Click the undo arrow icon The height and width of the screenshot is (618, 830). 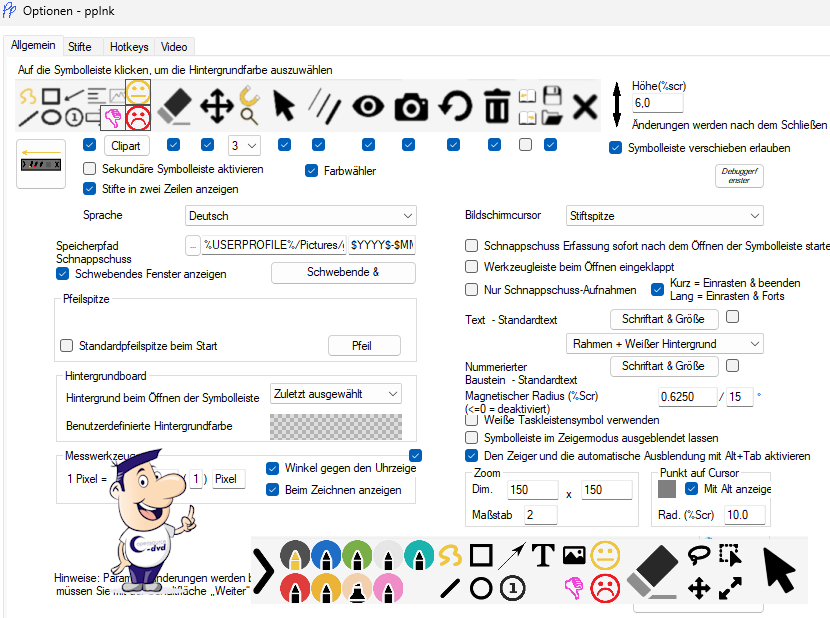[455, 106]
